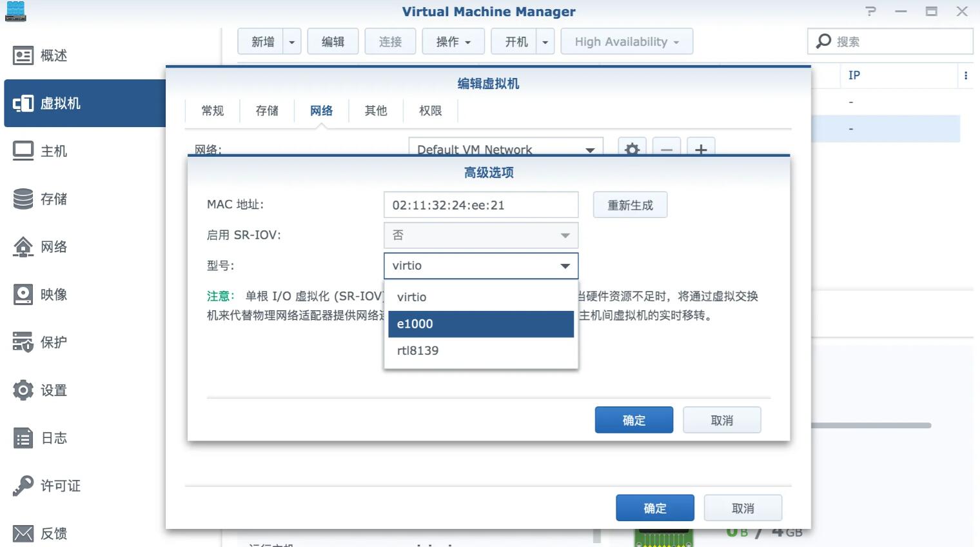Switch to the 存储 tab in edit dialog

(x=267, y=111)
